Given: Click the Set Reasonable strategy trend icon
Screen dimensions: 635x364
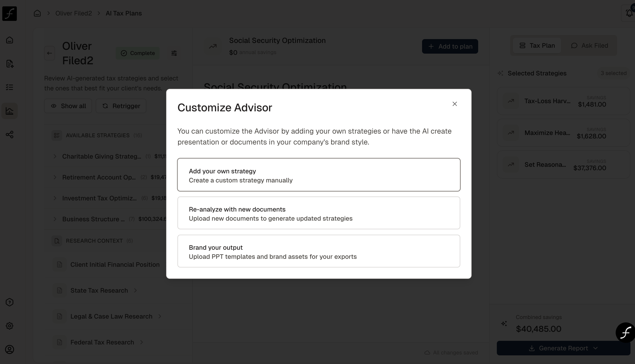Looking at the screenshot, I should pos(511,165).
